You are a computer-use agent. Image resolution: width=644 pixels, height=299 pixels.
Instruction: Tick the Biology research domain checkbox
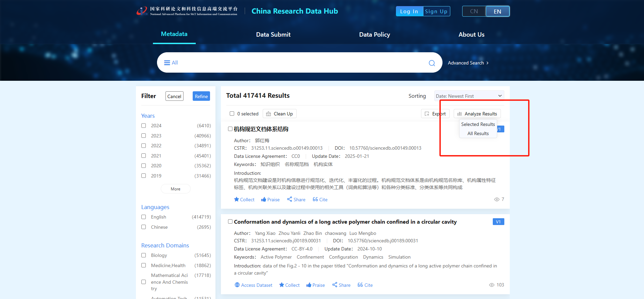click(x=144, y=255)
